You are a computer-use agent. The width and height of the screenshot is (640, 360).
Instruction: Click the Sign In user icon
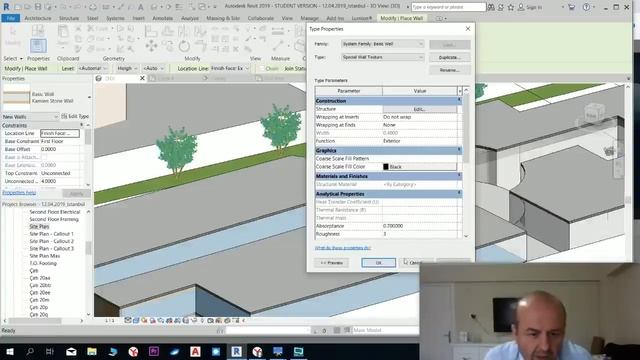pyautogui.click(x=521, y=7)
